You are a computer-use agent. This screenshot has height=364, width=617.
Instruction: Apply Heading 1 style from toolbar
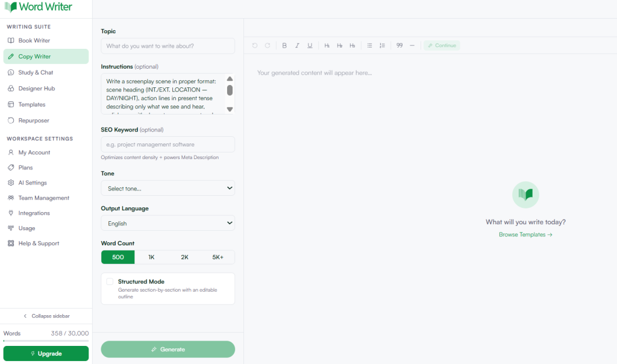(327, 46)
